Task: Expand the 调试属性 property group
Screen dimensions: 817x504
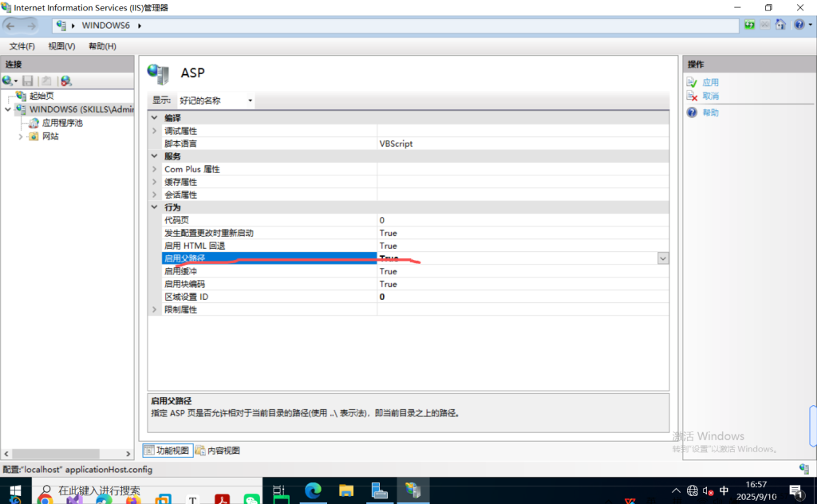Action: coord(154,131)
